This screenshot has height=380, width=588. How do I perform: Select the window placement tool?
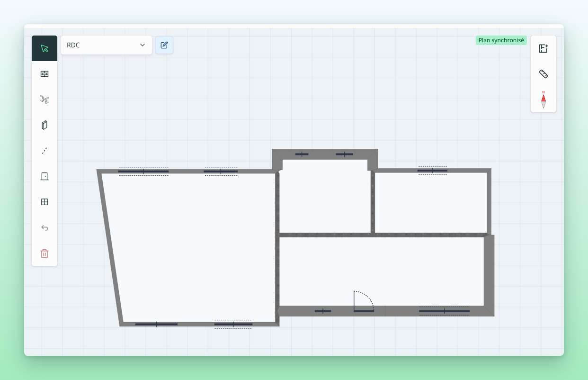click(x=45, y=202)
